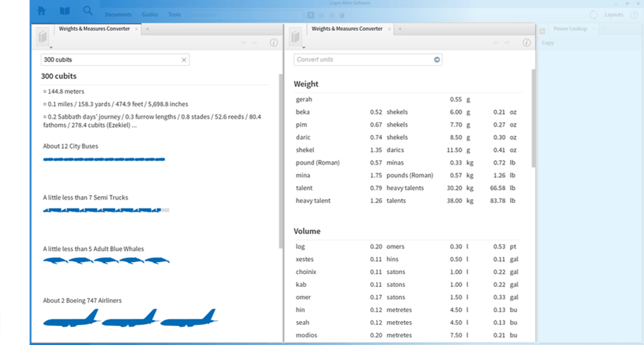The height and width of the screenshot is (345, 644).
Task: Go back in left panel history
Action: (243, 43)
